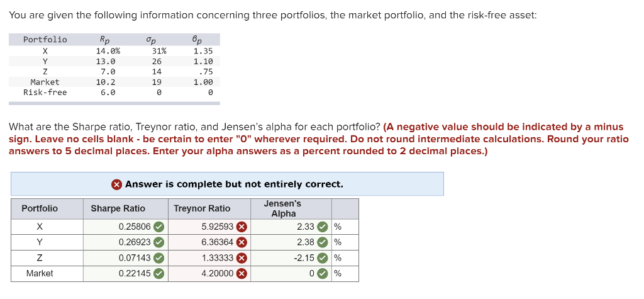644x299 pixels.
Task: Click the Market row label in answer table
Action: coord(40,274)
